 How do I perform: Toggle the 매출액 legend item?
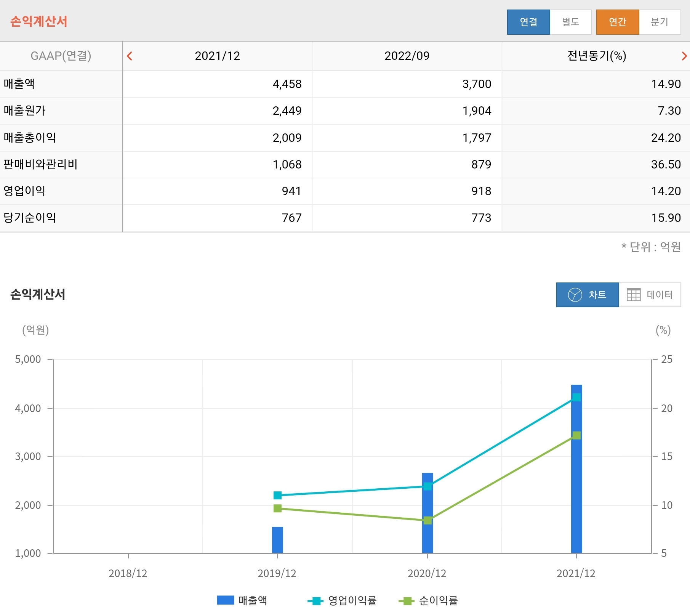[x=242, y=600]
